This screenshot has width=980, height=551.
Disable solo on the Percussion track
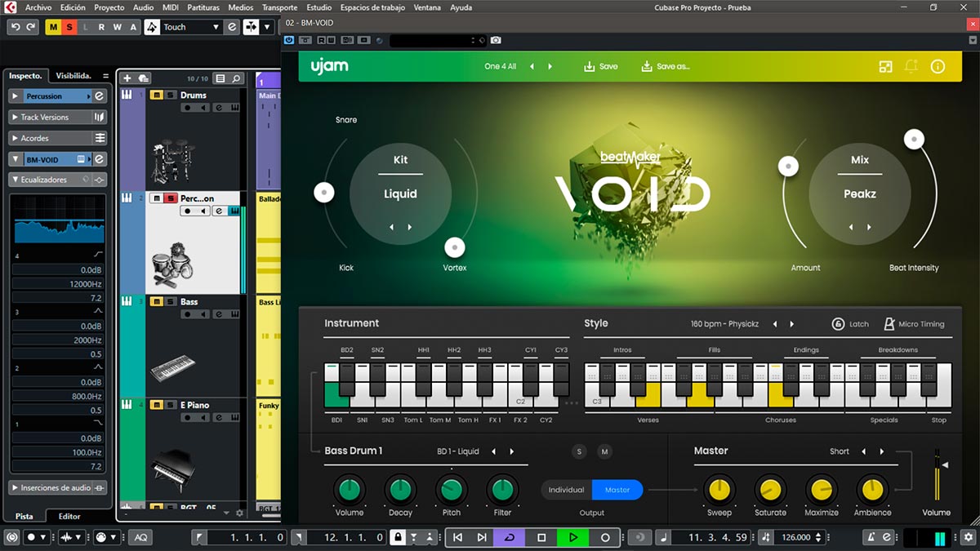(170, 198)
